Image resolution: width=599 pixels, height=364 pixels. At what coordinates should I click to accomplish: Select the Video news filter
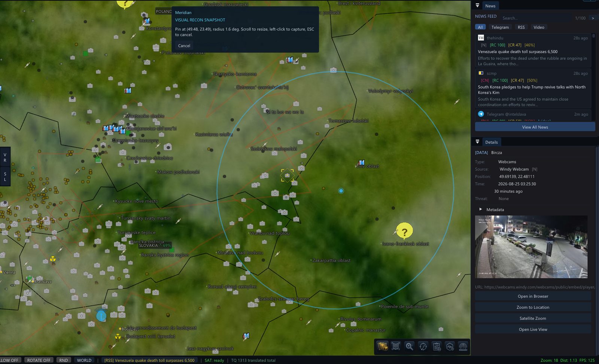tap(539, 27)
